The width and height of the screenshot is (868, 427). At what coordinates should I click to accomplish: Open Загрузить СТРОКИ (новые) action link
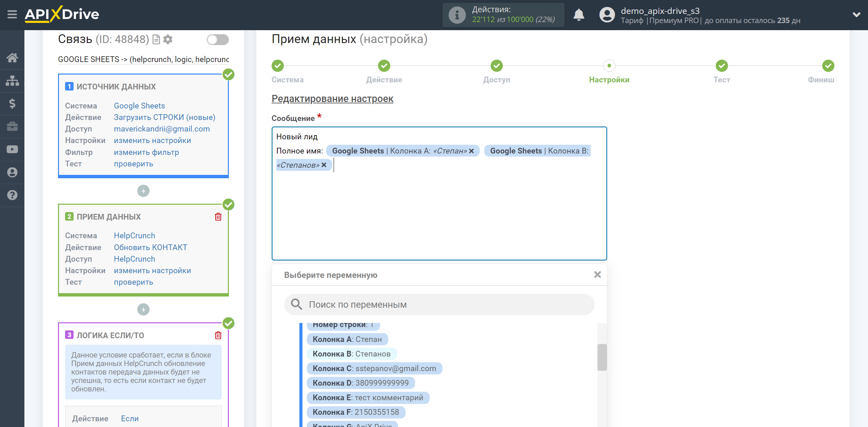point(164,117)
